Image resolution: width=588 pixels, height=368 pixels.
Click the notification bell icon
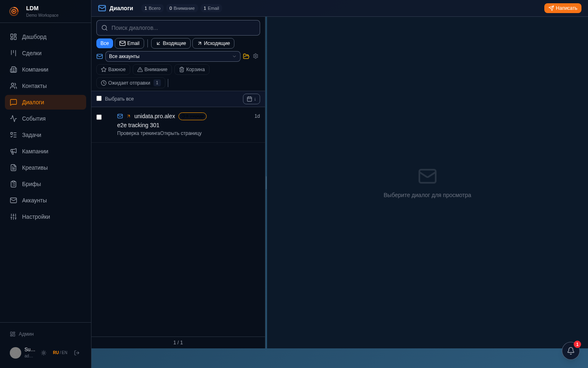[x=570, y=351]
